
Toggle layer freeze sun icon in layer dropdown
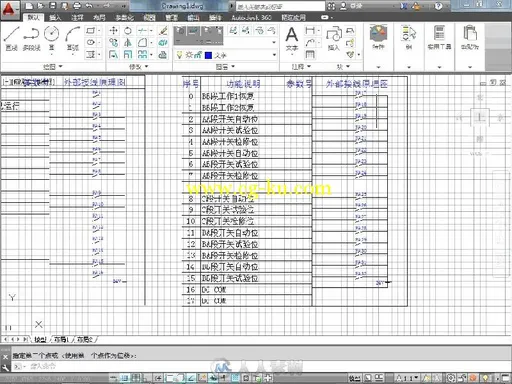pyautogui.click(x=189, y=55)
